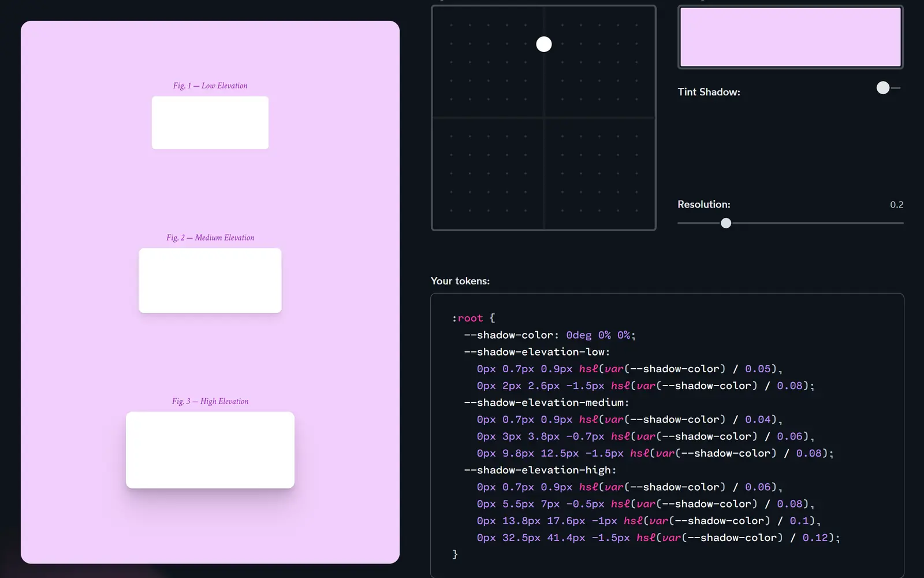924x578 pixels.
Task: Click the '--shadow-elevation-high:' line
Action: [540, 470]
